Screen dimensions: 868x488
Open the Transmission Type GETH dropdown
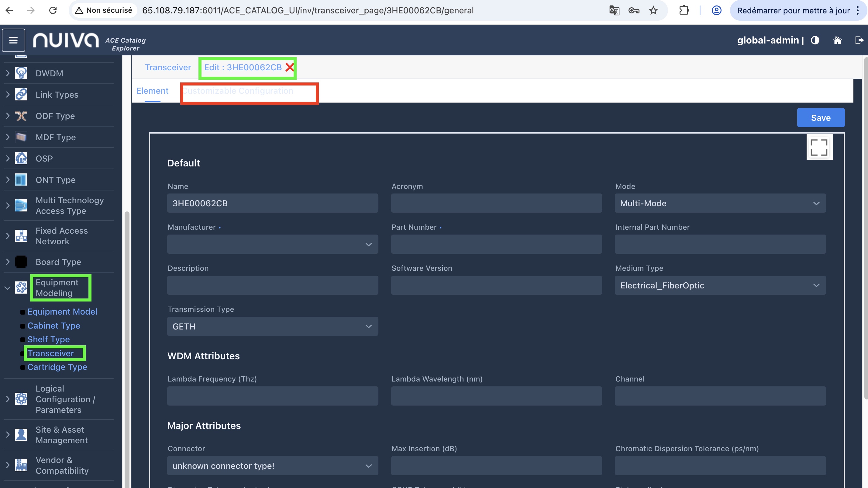[272, 326]
